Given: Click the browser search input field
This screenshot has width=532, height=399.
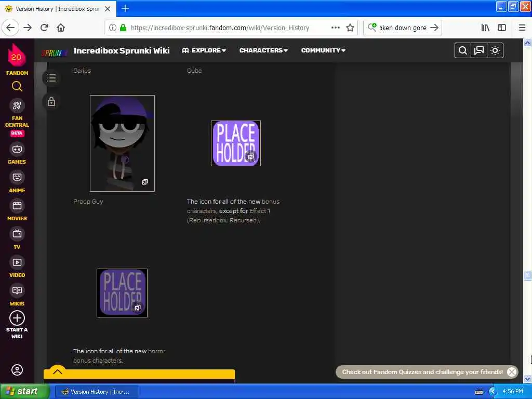Looking at the screenshot, I should click(x=403, y=28).
